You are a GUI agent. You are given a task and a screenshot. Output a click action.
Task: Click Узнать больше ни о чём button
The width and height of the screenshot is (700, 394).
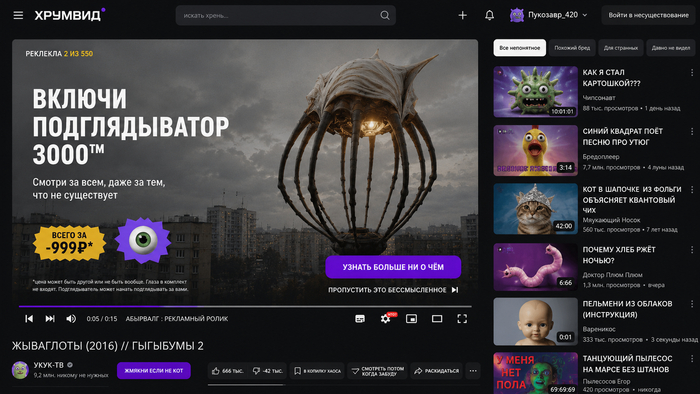click(393, 267)
